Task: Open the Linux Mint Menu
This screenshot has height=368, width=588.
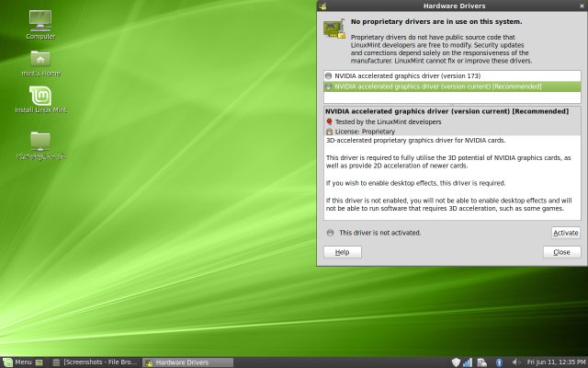Action: pyautogui.click(x=17, y=362)
